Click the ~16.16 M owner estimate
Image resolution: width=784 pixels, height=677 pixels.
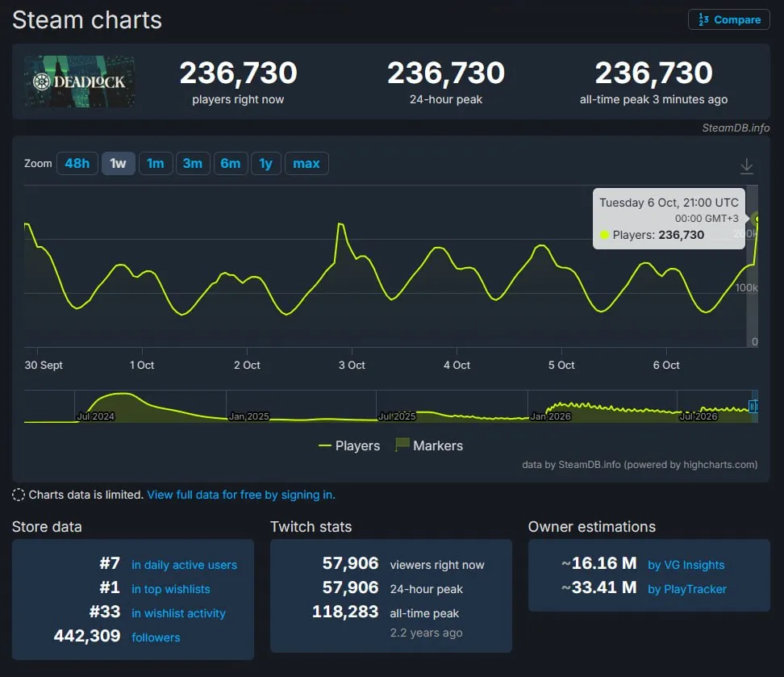click(599, 563)
